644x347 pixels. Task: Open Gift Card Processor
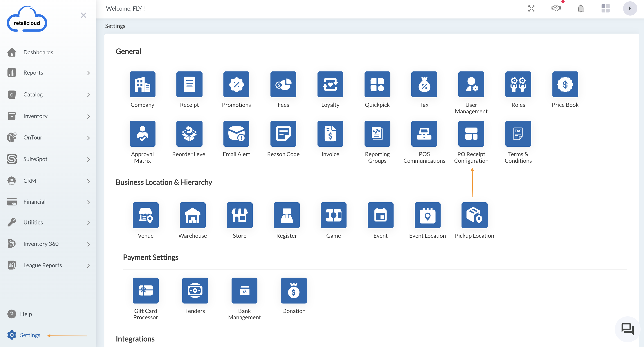click(x=146, y=290)
